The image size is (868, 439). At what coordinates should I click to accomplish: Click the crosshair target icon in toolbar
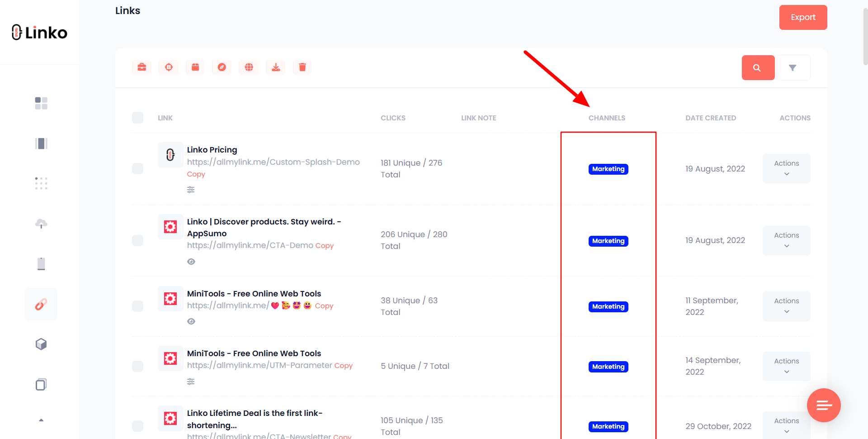(169, 67)
